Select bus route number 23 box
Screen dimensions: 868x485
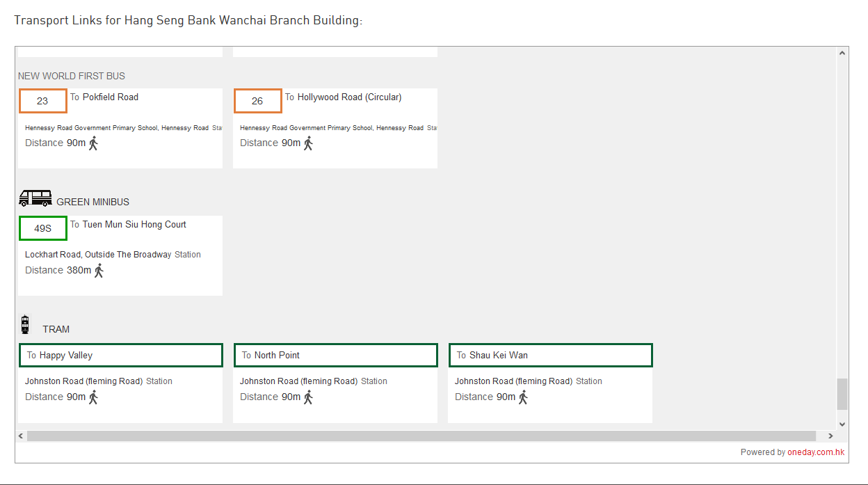tap(43, 101)
